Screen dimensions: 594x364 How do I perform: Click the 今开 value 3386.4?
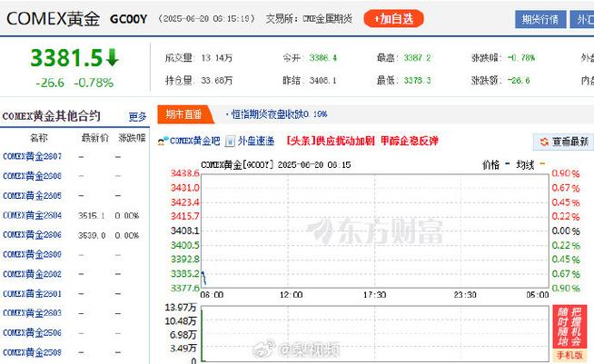click(322, 58)
